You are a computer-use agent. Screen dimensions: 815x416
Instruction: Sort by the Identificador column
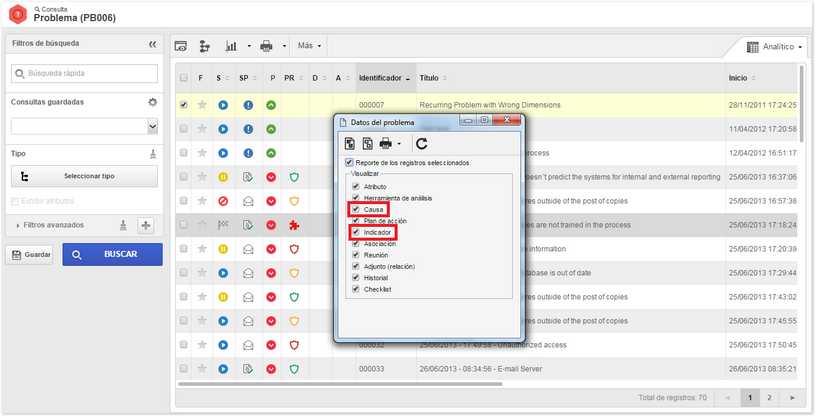[x=386, y=78]
